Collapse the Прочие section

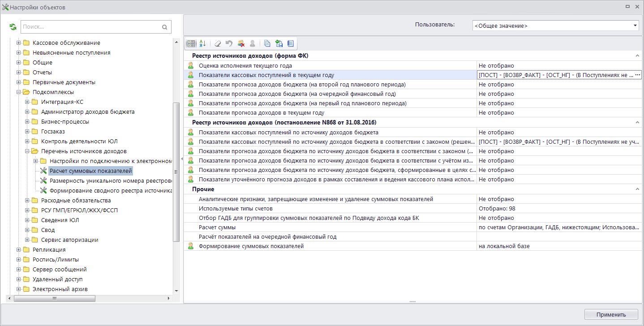[x=637, y=189]
